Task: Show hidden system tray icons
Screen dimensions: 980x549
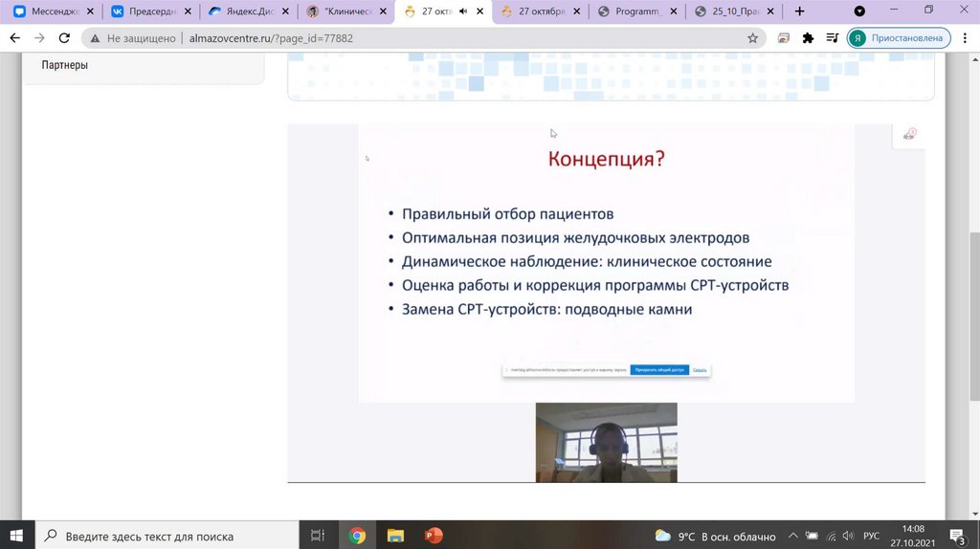Action: [792, 536]
